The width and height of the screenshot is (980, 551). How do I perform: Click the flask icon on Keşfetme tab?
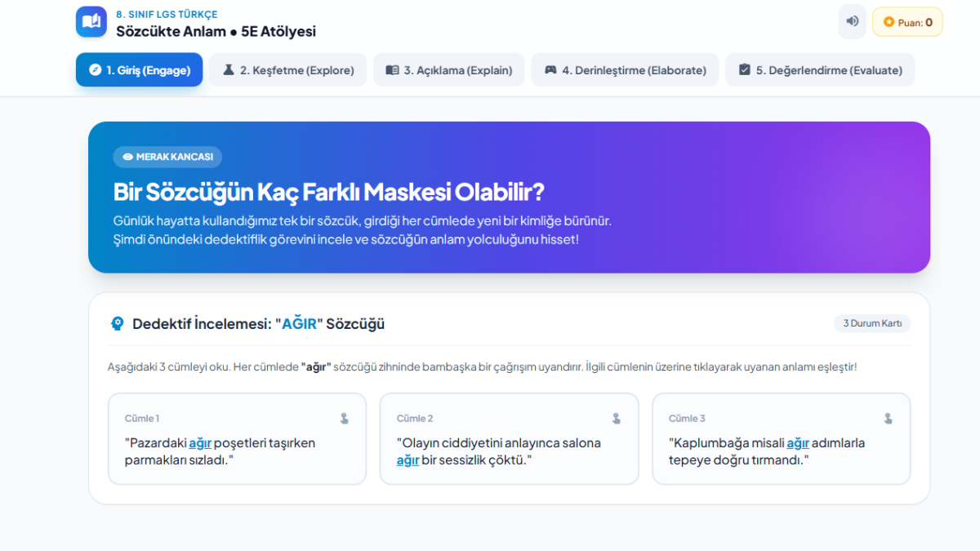pos(229,70)
